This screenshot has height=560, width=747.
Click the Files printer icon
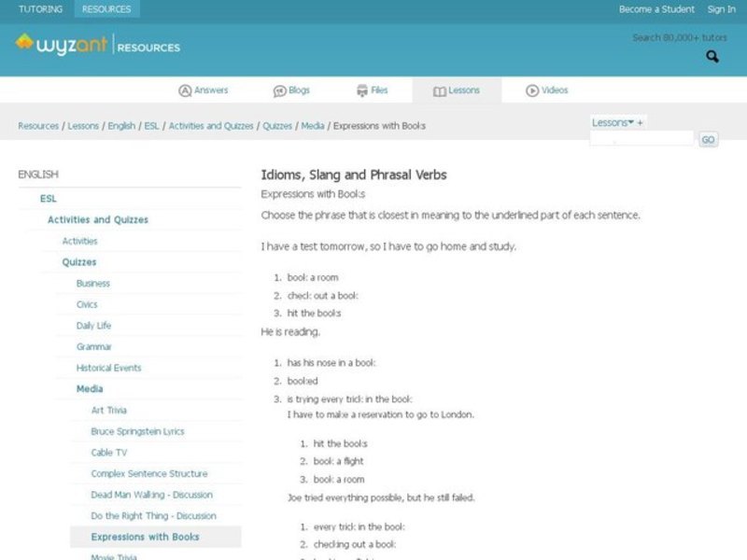point(361,91)
